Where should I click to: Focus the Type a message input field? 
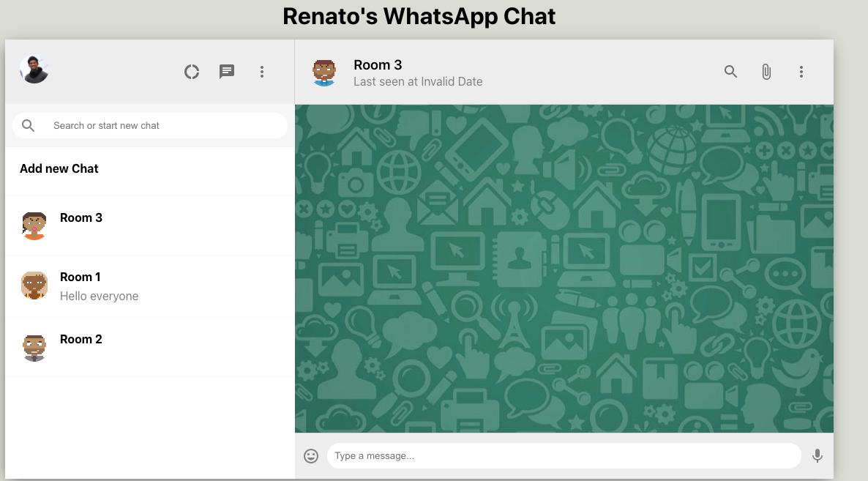click(564, 455)
